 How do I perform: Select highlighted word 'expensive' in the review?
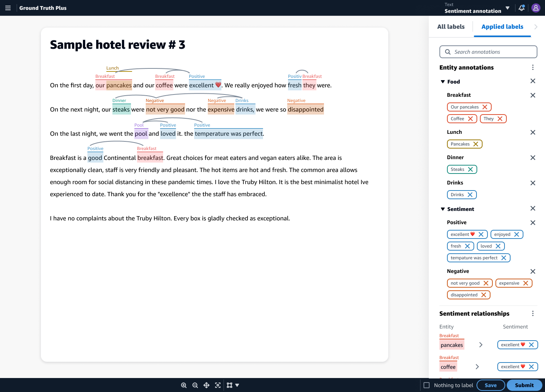coord(221,110)
